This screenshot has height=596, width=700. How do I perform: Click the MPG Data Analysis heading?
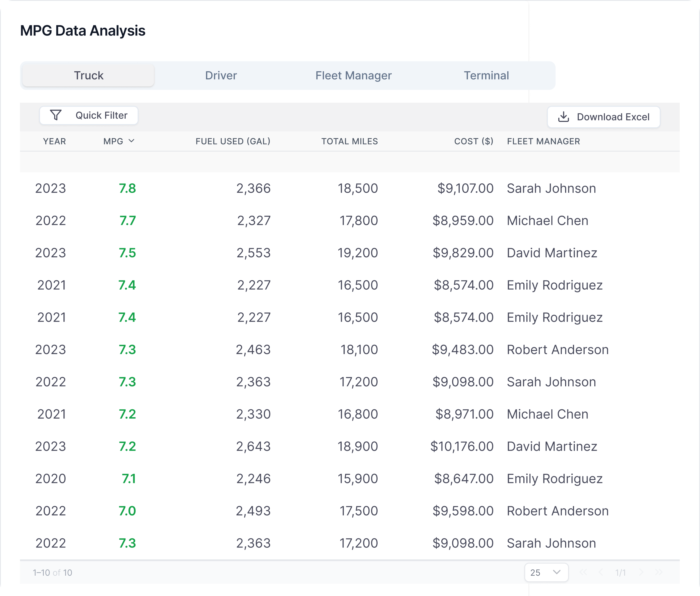(x=83, y=31)
